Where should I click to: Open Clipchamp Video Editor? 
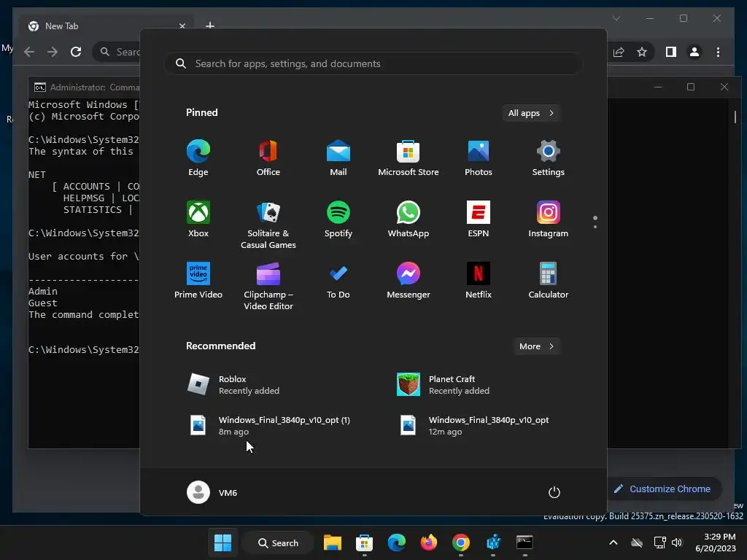[268, 286]
